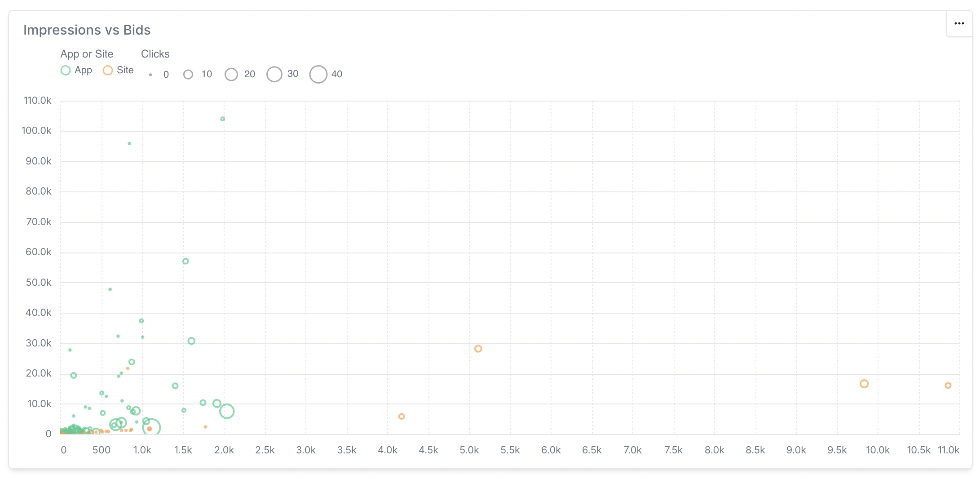Click the large green bubble near 2.0k bids
The image size is (980, 479).
[x=227, y=411]
